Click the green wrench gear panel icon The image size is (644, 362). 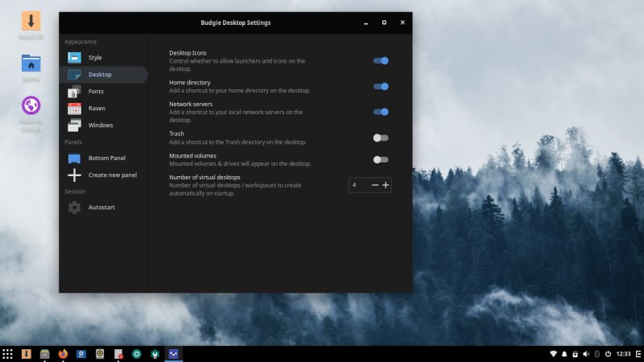(x=155, y=354)
